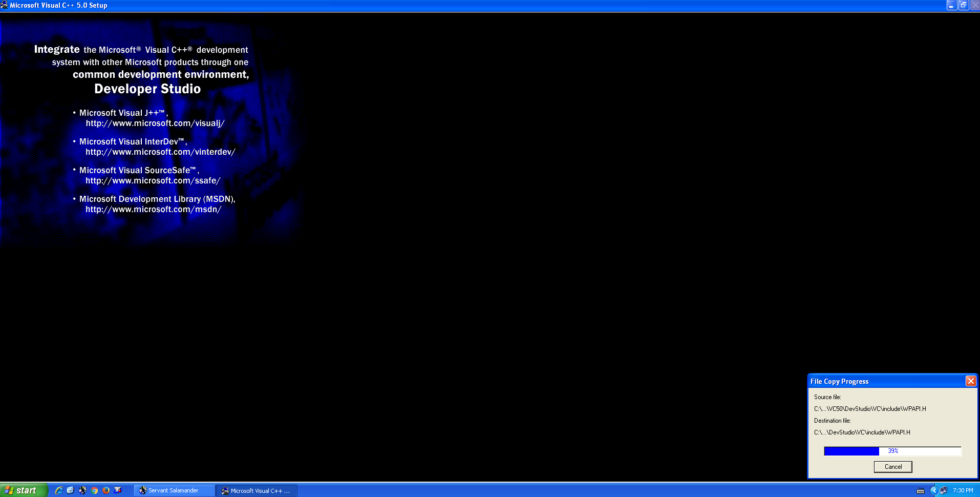The image size is (980, 497).
Task: Open the network connection tray icon
Action: 943,491
